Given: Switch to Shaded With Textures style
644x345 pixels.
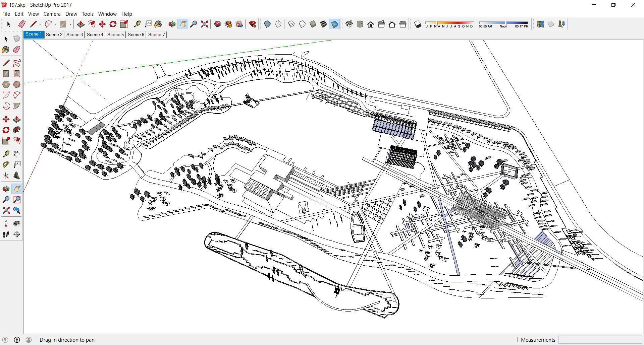Looking at the screenshot, I should [323, 24].
